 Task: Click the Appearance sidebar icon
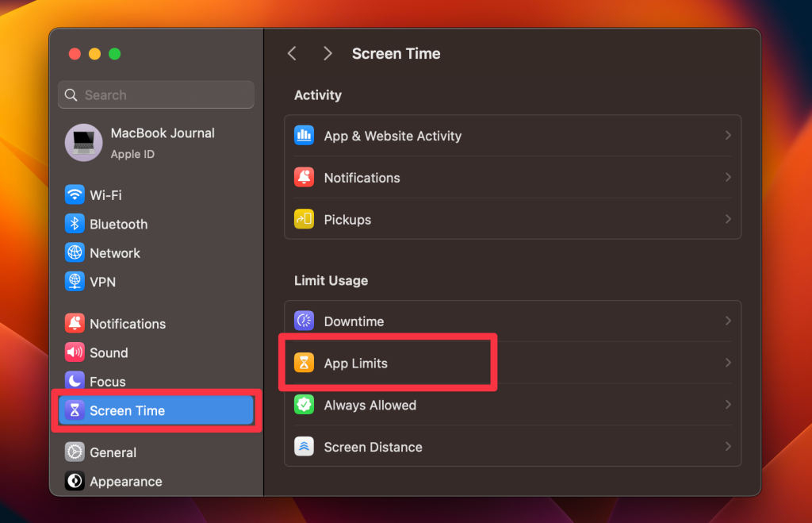point(75,481)
